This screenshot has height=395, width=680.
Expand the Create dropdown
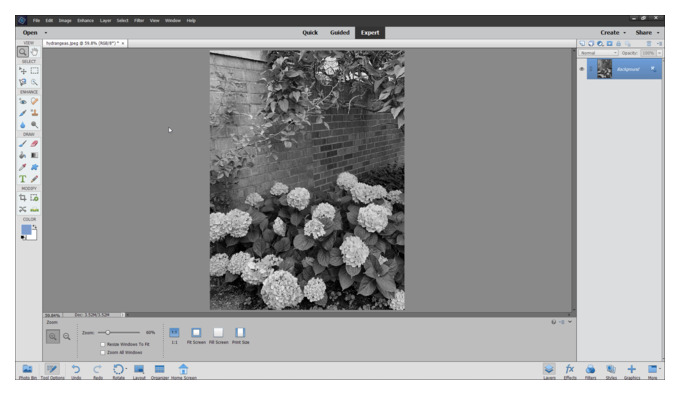[x=624, y=33]
